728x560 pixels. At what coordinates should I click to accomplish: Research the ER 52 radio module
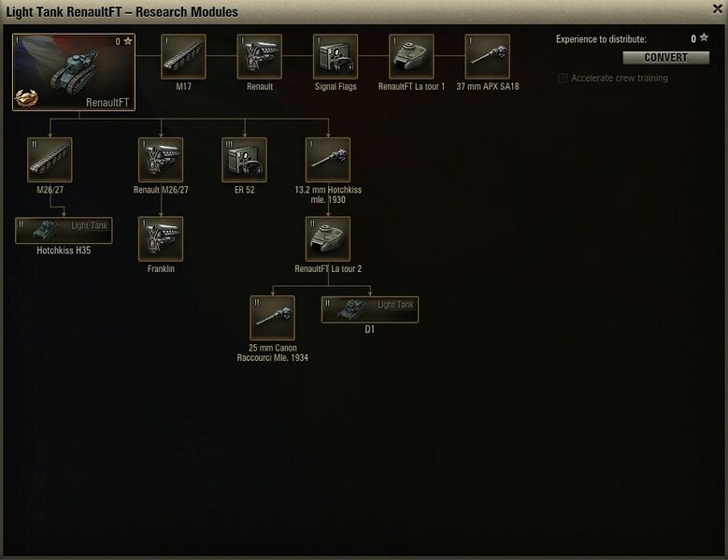click(244, 160)
